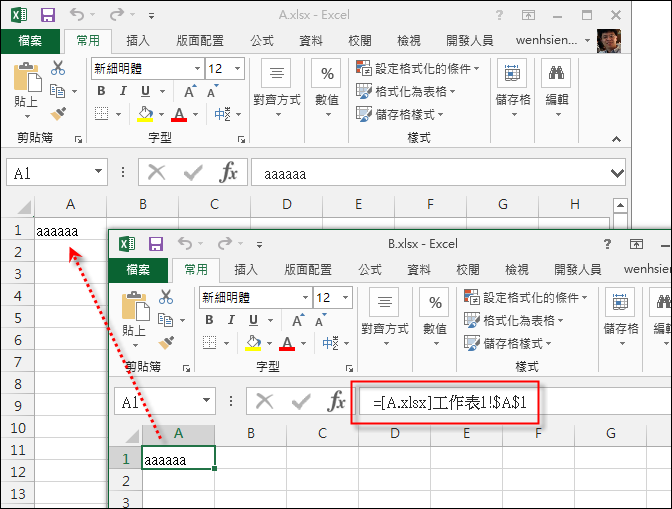Click Save icon in A.xlsx window
Image resolution: width=672 pixels, height=509 pixels.
click(x=48, y=15)
